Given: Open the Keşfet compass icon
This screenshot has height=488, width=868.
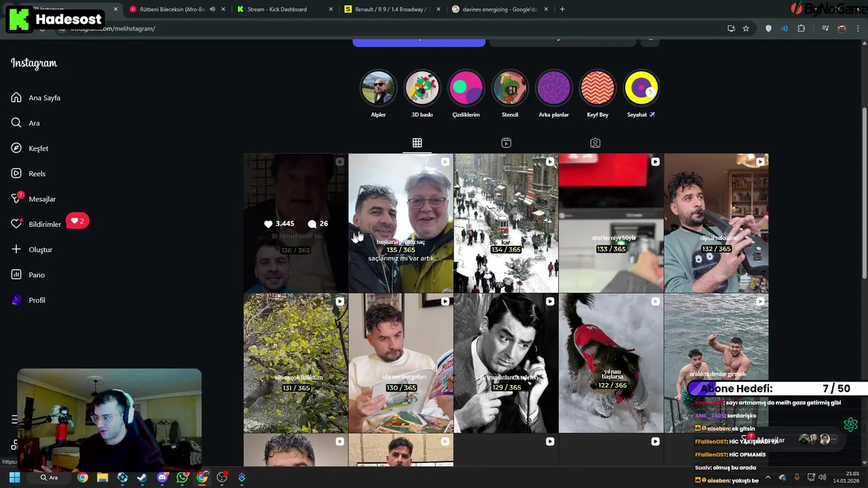Looking at the screenshot, I should coord(16,148).
